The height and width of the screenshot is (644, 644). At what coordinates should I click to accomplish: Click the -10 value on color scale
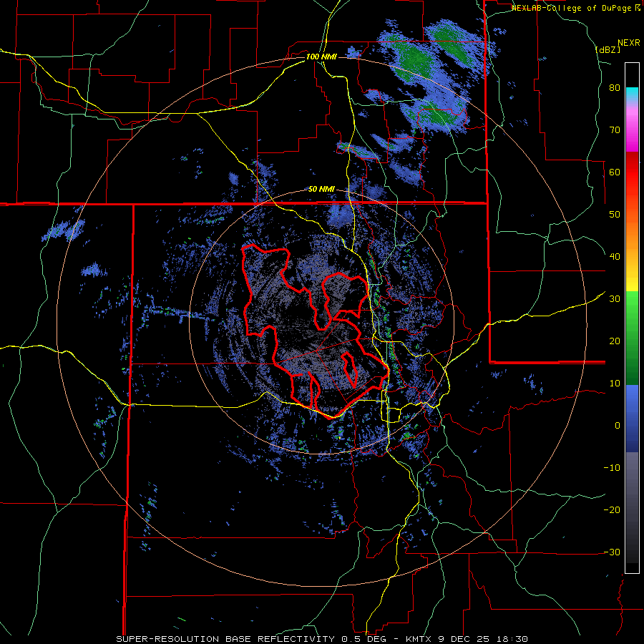(612, 468)
